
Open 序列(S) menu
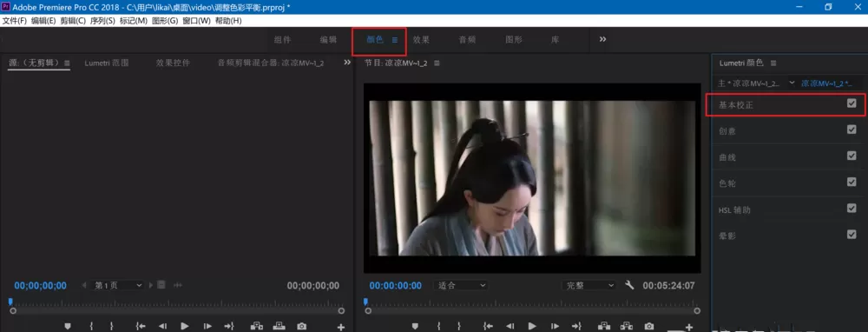pyautogui.click(x=102, y=21)
